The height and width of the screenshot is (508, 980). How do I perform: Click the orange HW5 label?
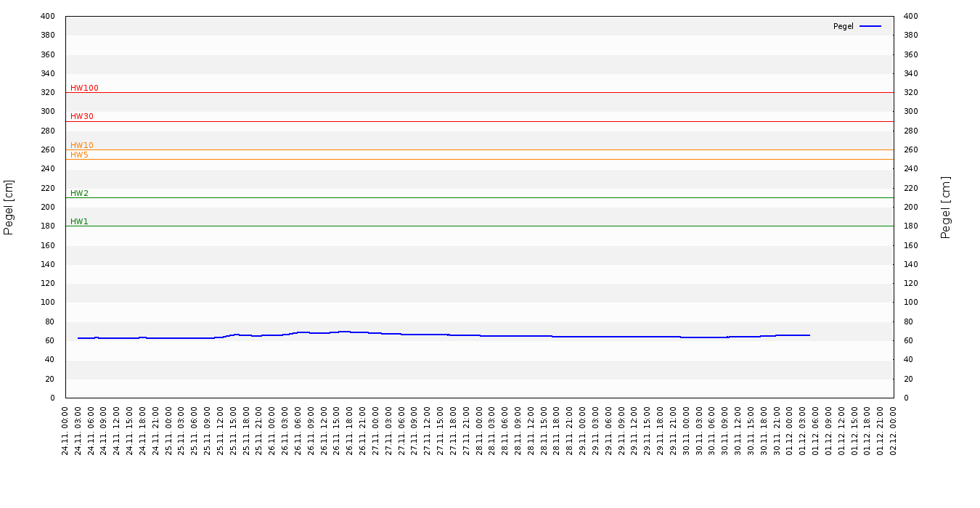tap(79, 155)
